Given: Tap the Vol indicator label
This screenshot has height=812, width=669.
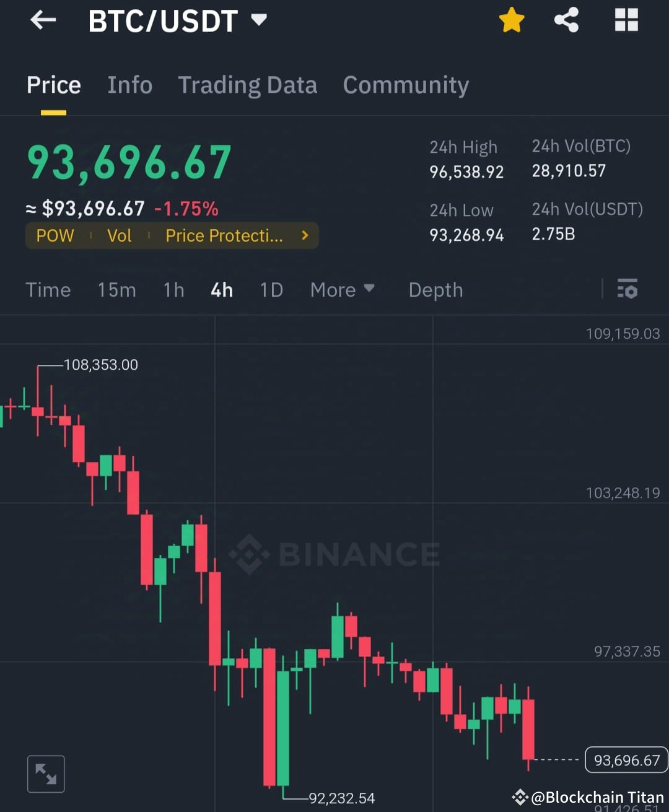Looking at the screenshot, I should tap(120, 235).
